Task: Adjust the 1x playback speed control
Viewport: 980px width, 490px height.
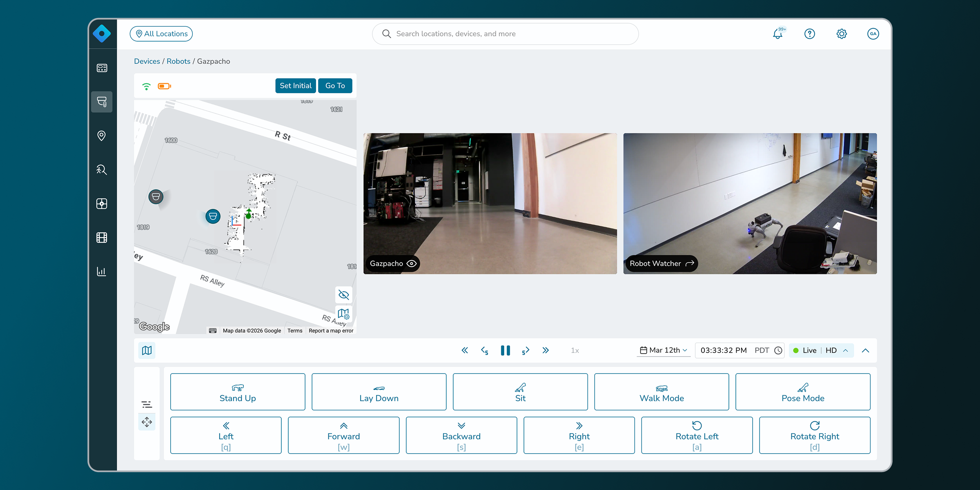Action: tap(575, 350)
